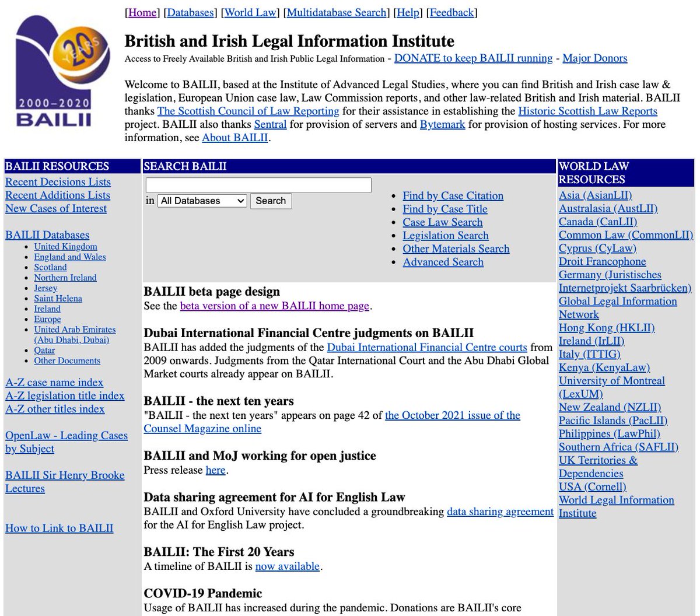Open The Scottish Council of Law Reporting link
Viewport: 700px width, 616px height.
click(x=248, y=111)
